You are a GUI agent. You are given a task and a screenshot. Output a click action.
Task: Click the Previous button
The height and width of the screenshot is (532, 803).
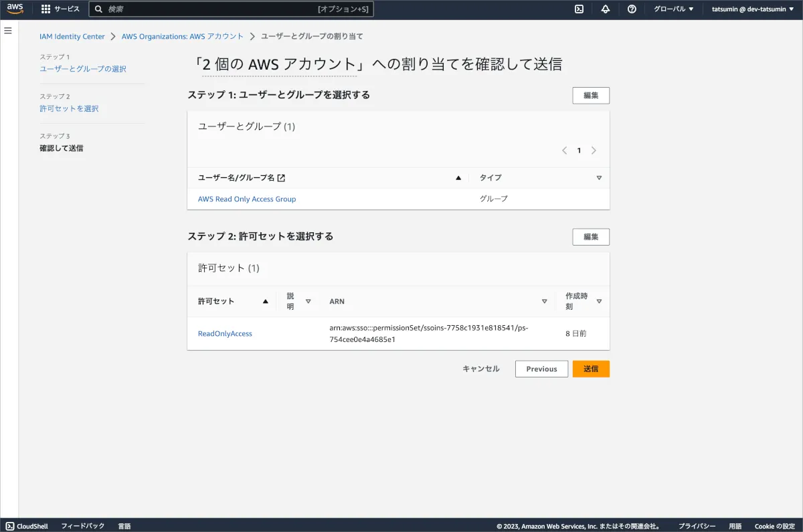pos(541,369)
